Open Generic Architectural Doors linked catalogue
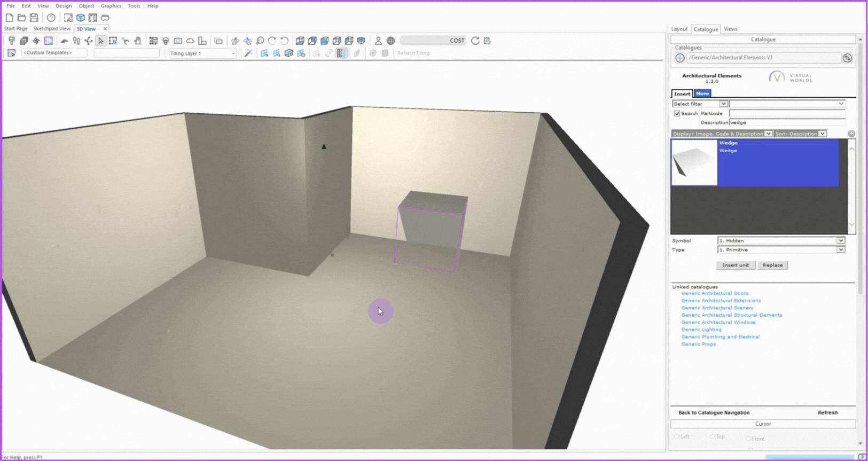The width and height of the screenshot is (868, 461). click(714, 293)
